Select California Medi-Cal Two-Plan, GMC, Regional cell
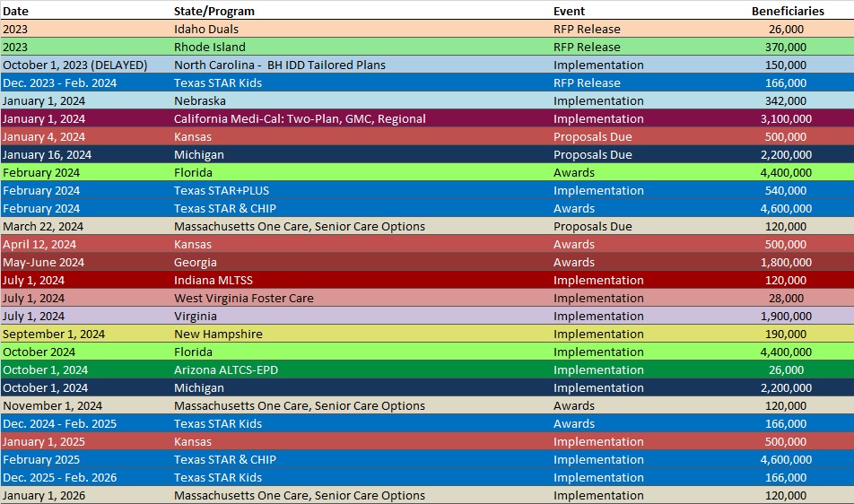 (x=300, y=118)
